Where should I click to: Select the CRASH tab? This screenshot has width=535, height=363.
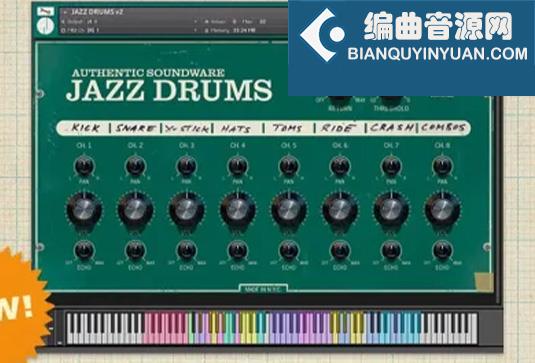coord(391,128)
